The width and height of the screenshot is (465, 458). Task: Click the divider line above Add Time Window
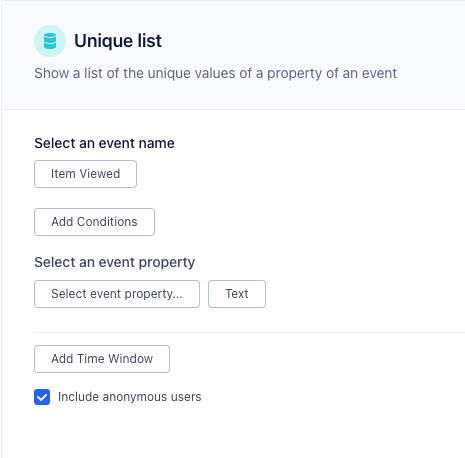click(x=249, y=332)
